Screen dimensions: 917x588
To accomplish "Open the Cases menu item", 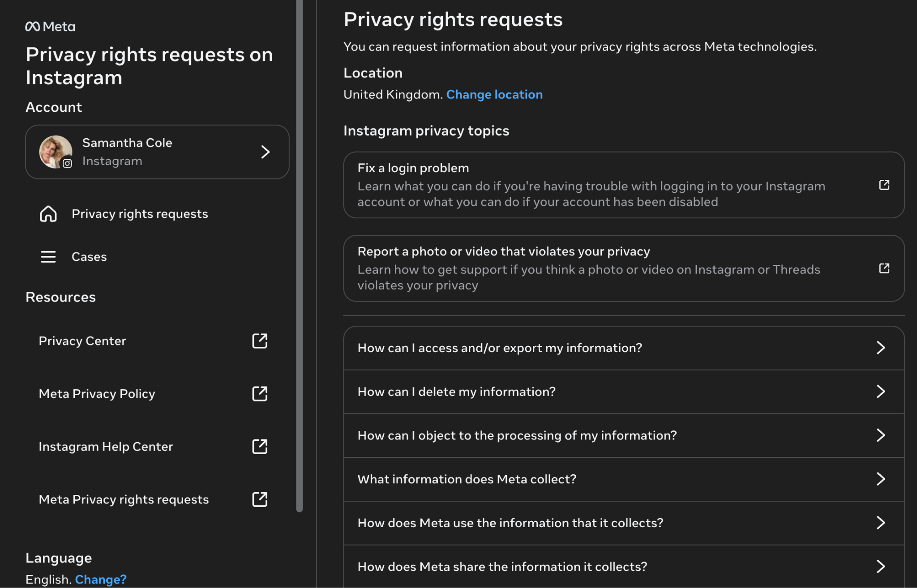I will point(157,257).
